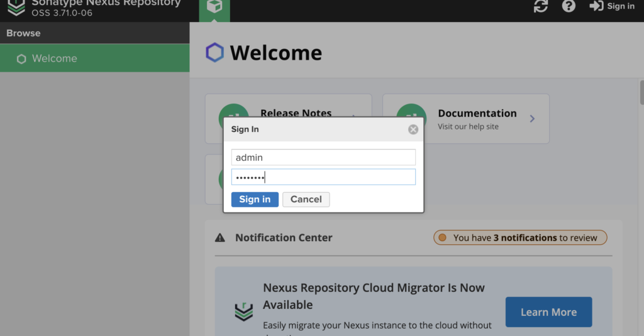Screen dimensions: 644x336
Task: Click the username field containing admin
Action: [323, 158]
